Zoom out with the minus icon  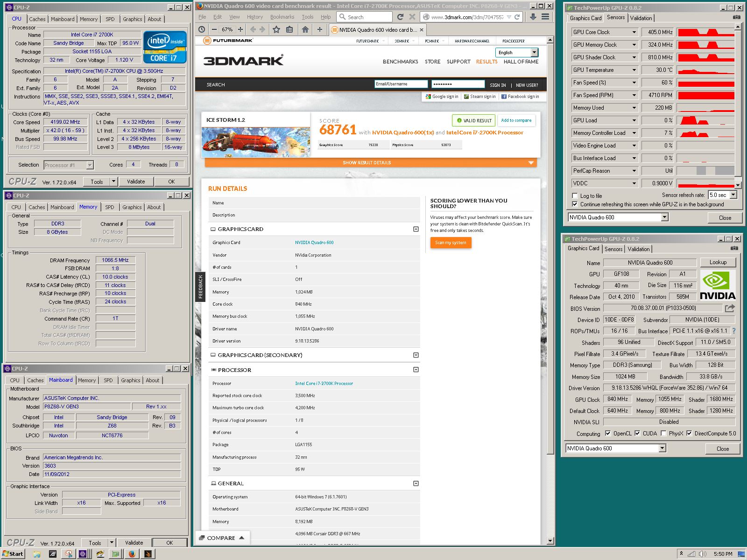pyautogui.click(x=214, y=29)
